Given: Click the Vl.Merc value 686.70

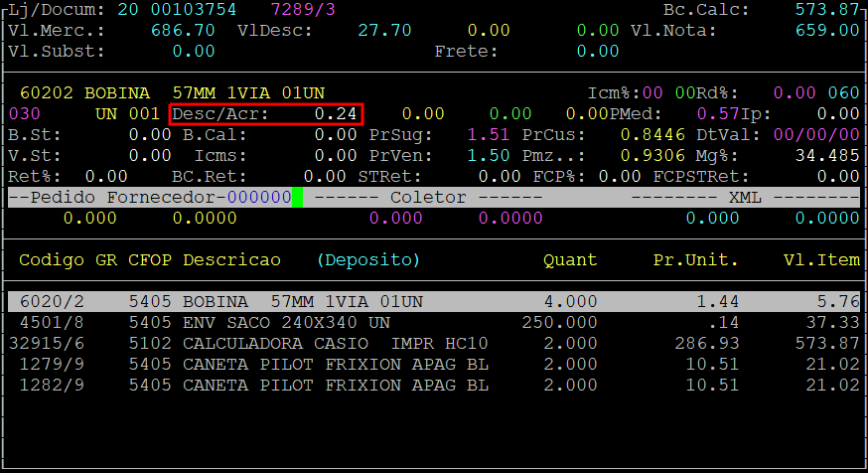Looking at the screenshot, I should click(x=183, y=30).
